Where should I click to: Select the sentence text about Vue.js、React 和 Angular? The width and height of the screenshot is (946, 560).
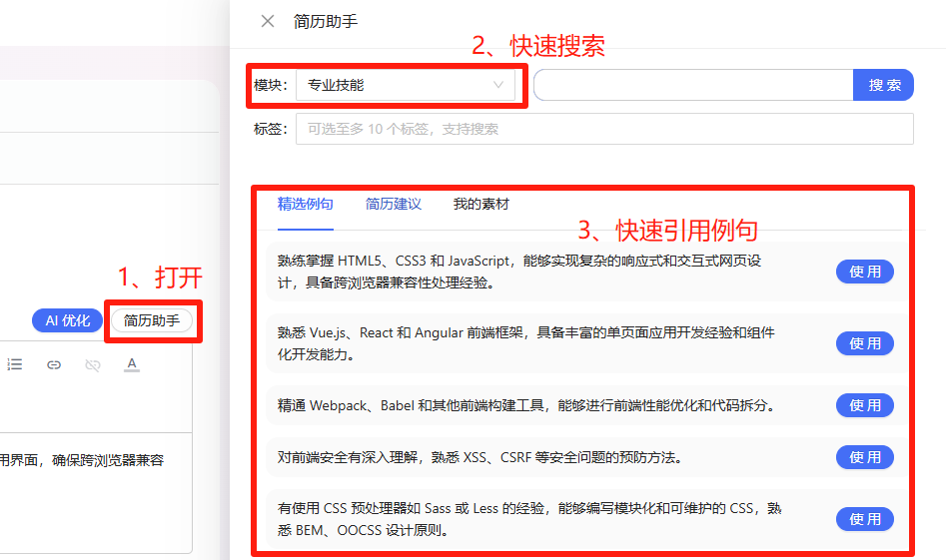pos(526,343)
